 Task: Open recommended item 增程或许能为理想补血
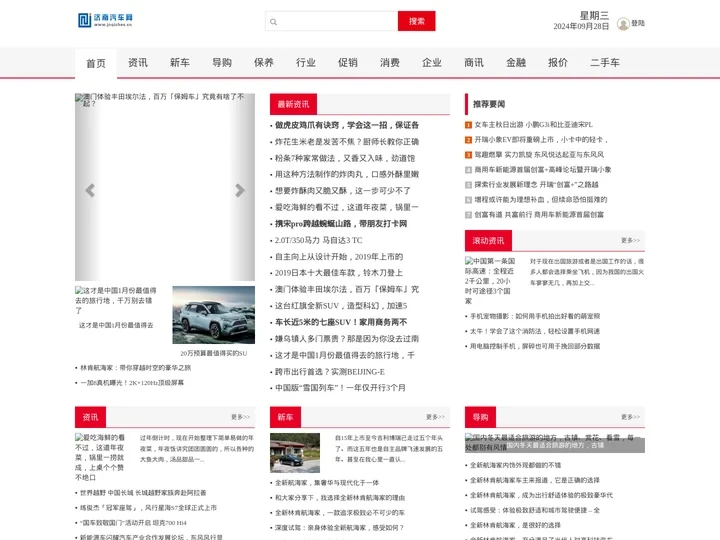pyautogui.click(x=540, y=200)
